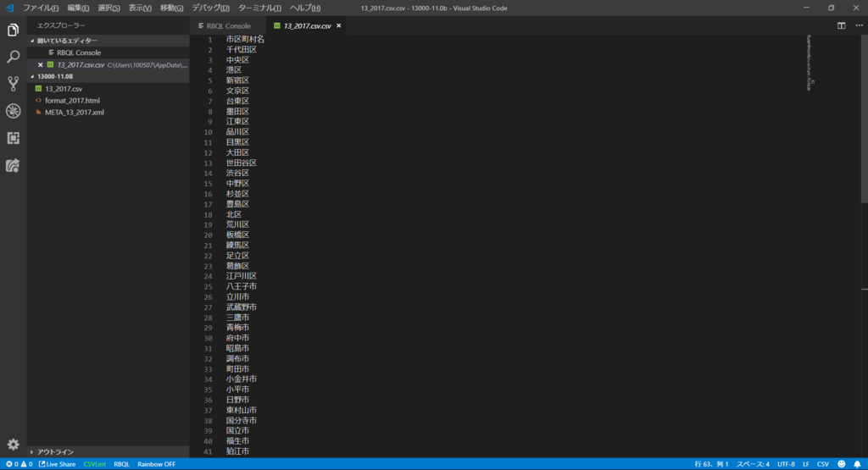Change line ending via LF indicator
The image size is (868, 470).
click(806, 464)
